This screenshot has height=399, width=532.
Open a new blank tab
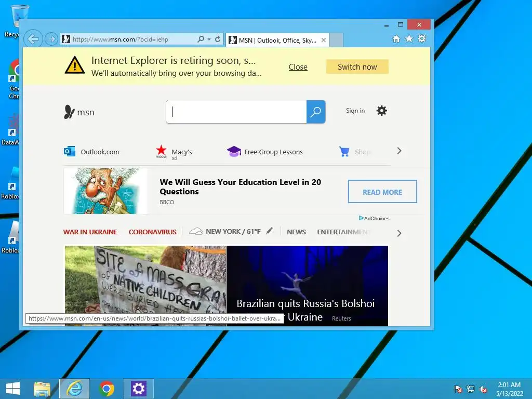point(336,40)
